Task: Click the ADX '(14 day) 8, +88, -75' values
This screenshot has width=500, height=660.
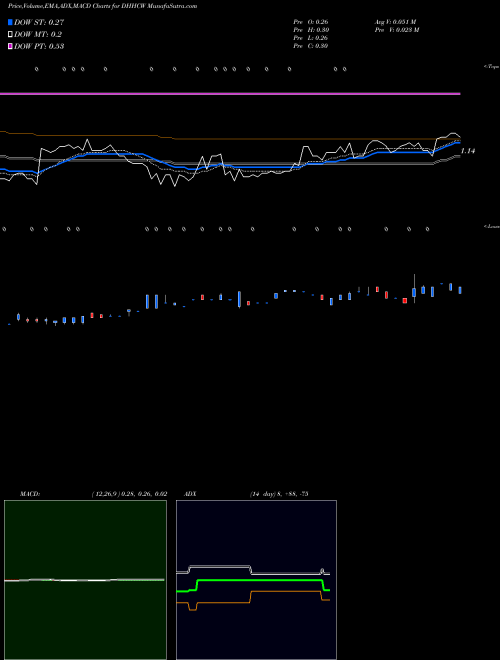Action: 279,494
